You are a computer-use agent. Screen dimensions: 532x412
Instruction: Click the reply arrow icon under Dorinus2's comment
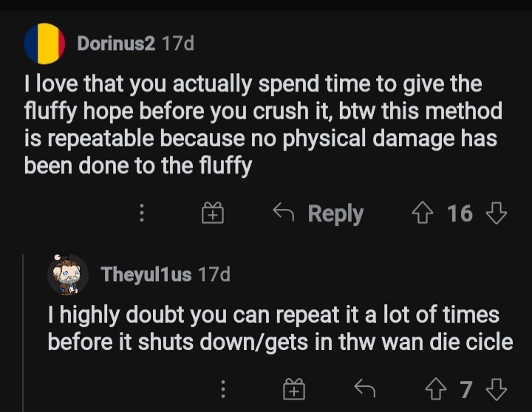pyautogui.click(x=283, y=212)
